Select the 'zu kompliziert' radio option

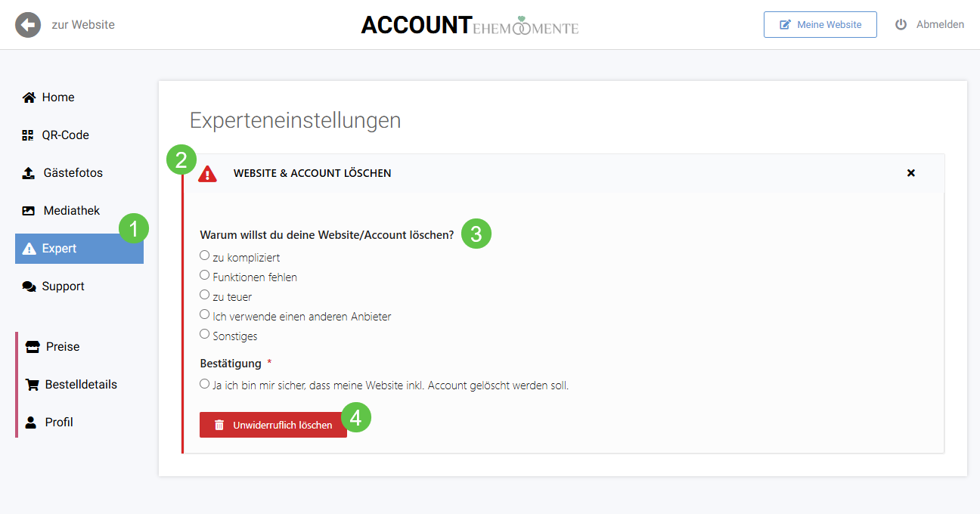(204, 255)
